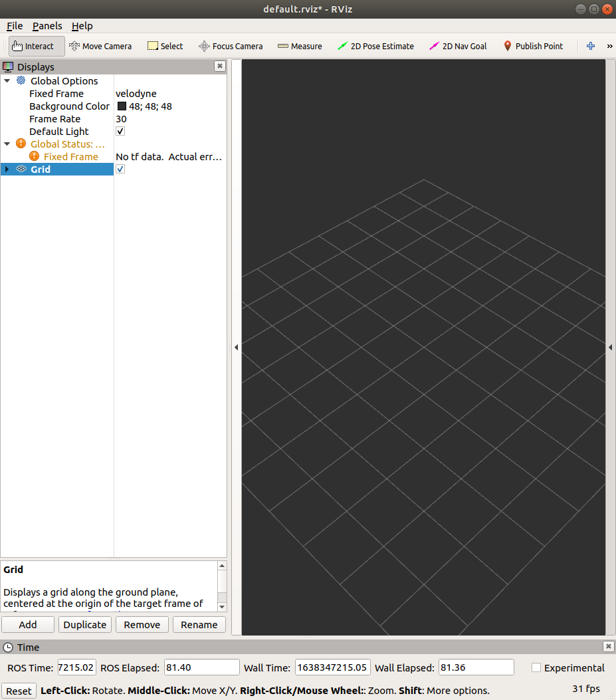Image resolution: width=616 pixels, height=700 pixels.
Task: Select the Default Light property label
Action: coord(59,132)
